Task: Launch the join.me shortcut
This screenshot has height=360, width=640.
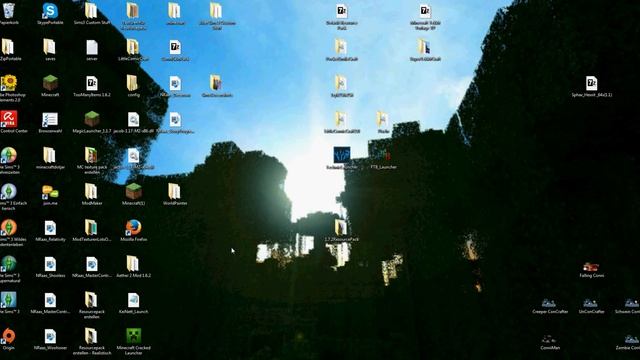Action: click(50, 191)
